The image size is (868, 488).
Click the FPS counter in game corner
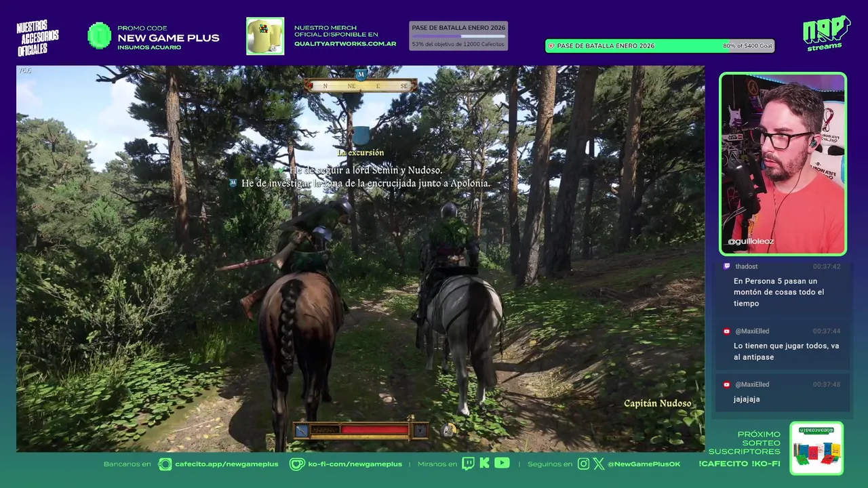click(x=24, y=70)
